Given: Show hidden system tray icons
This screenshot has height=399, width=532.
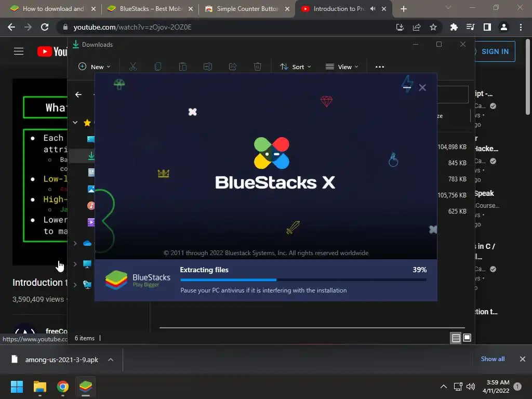Looking at the screenshot, I should coord(444,387).
